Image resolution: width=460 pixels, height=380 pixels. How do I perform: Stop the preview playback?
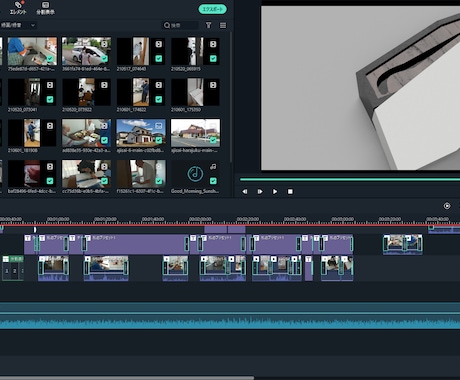[x=290, y=192]
